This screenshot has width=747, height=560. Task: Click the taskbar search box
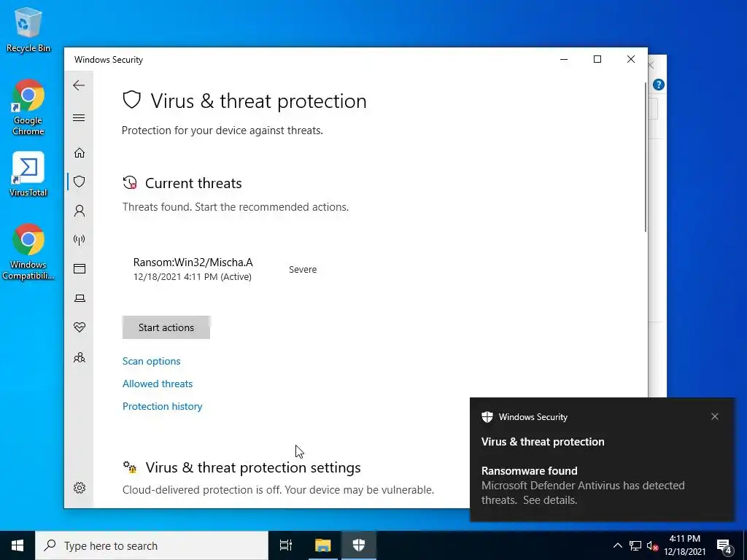[x=152, y=545]
